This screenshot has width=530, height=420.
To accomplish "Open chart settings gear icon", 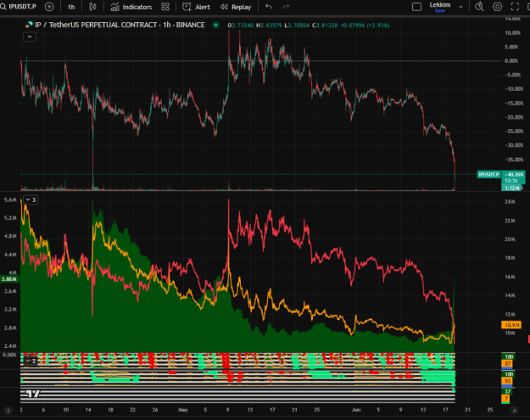I will point(497,7).
